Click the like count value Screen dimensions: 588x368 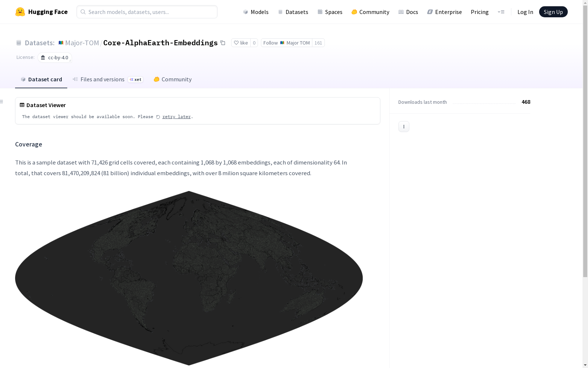click(x=254, y=43)
